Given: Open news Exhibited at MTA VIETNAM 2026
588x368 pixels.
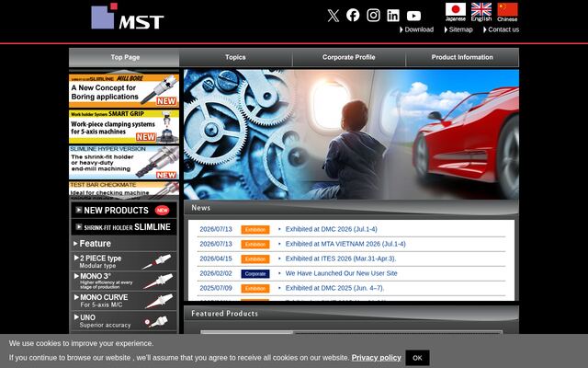Looking at the screenshot, I should click(x=345, y=244).
